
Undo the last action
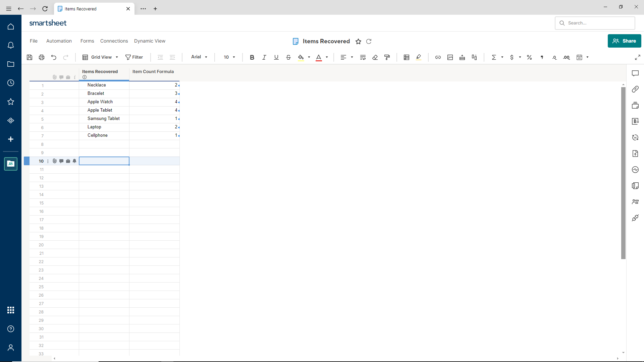point(54,57)
